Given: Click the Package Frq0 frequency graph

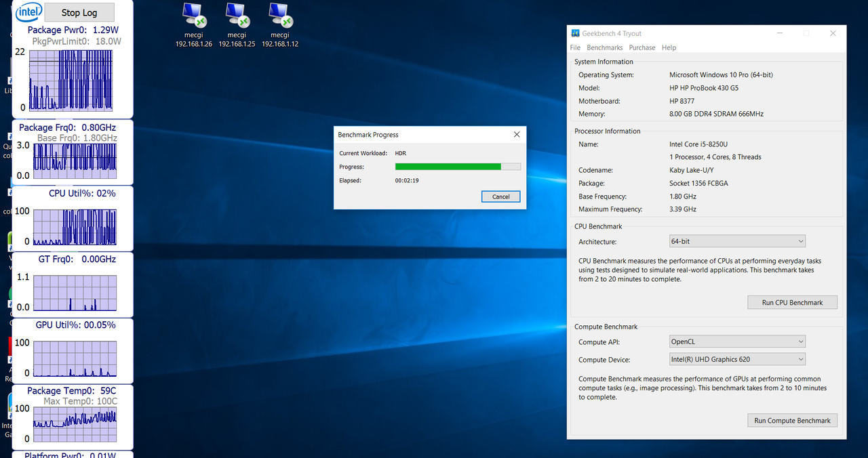Looking at the screenshot, I should pyautogui.click(x=75, y=160).
